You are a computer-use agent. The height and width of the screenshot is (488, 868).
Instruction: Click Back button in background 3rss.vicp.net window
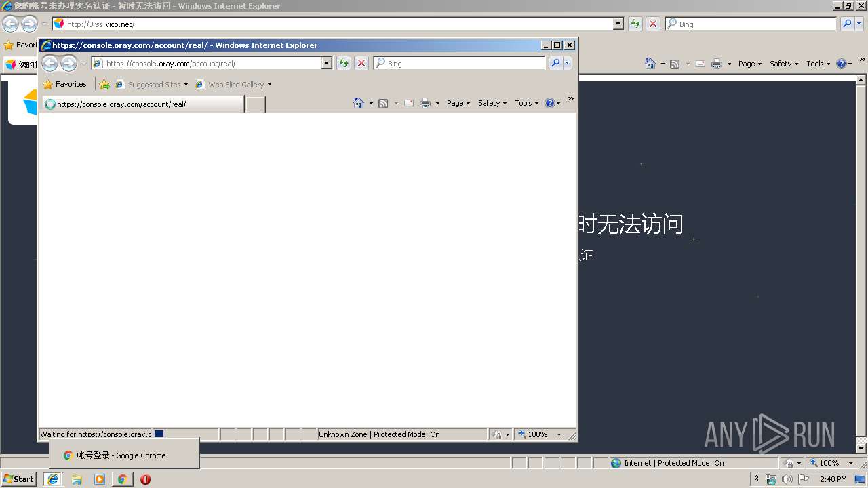pyautogui.click(x=10, y=24)
